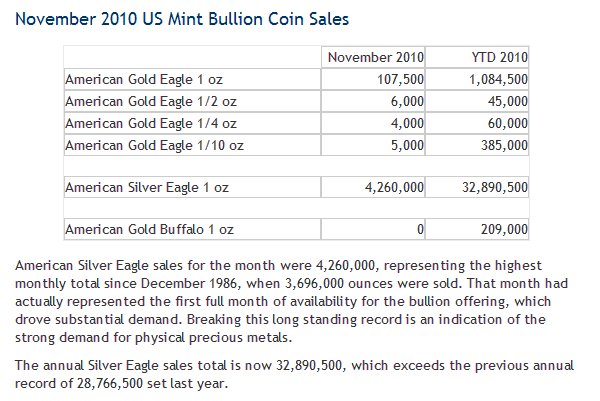Image resolution: width=600 pixels, height=401 pixels.
Task: Click the 0 cell for Gold Buffalo
Action: point(420,230)
